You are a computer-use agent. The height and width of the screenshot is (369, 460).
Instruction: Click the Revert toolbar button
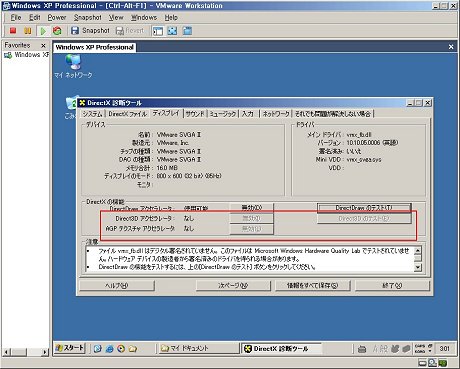point(130,31)
